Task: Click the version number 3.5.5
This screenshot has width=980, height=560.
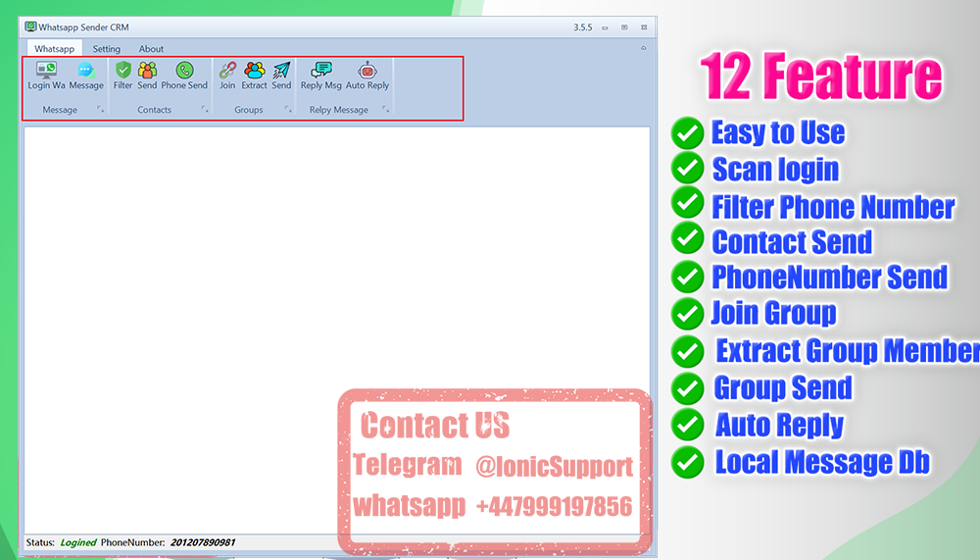Action: 582,27
